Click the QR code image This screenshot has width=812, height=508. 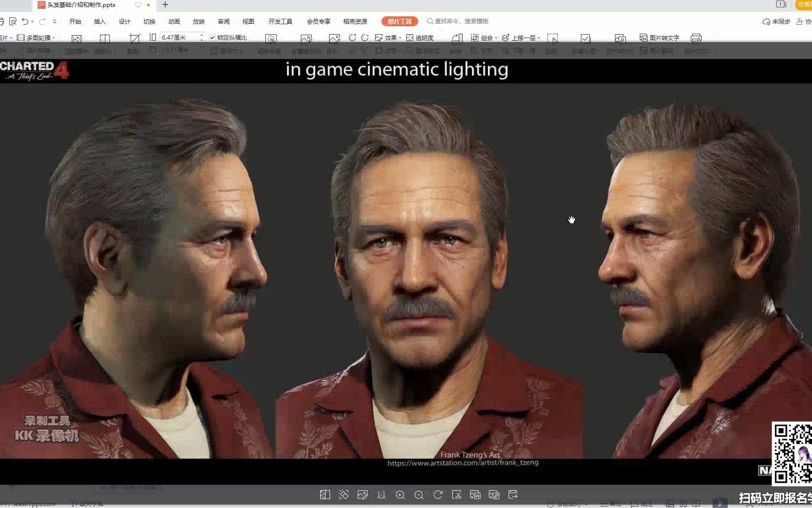coord(792,454)
